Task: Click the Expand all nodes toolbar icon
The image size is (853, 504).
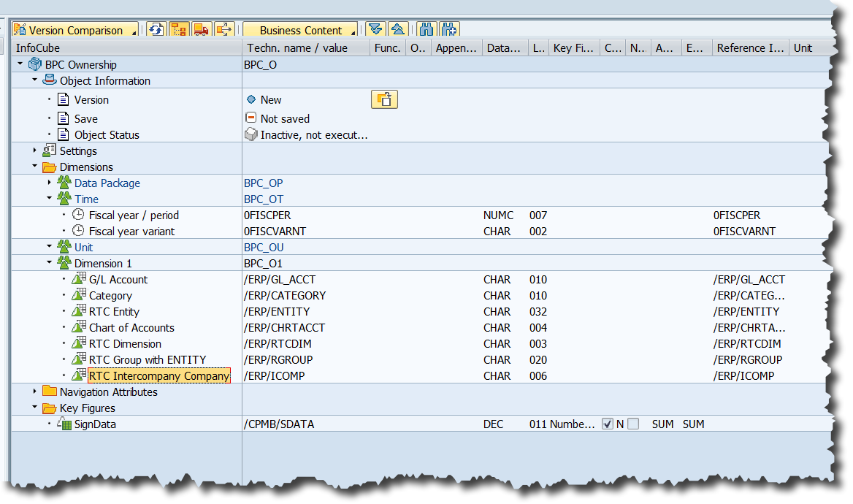Action: click(x=375, y=30)
